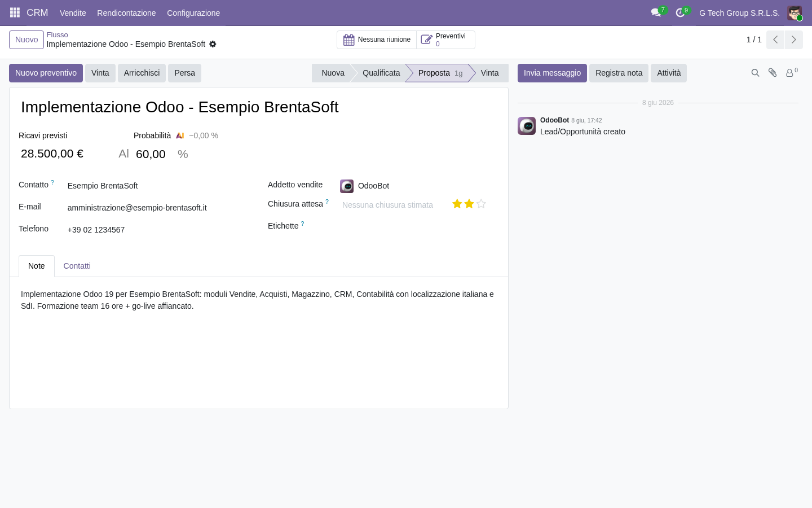Viewport: 812px width, 508px height.
Task: Open company switcher G Tech Group S.R.L.S.
Action: [x=739, y=13]
